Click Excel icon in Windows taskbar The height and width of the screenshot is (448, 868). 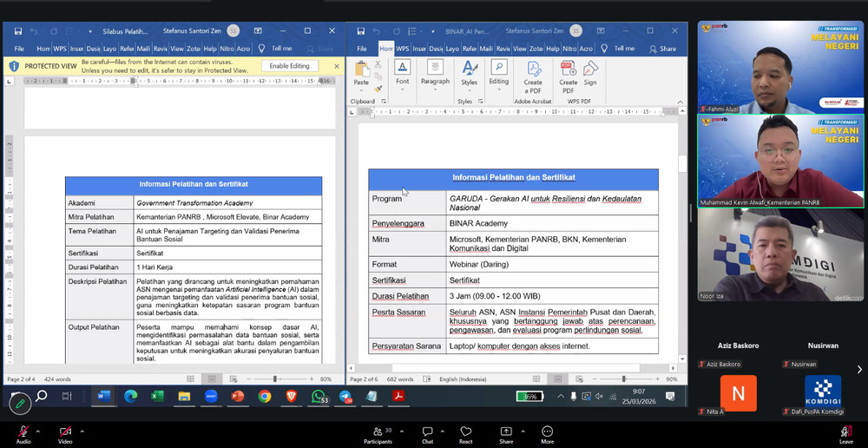pyautogui.click(x=157, y=396)
